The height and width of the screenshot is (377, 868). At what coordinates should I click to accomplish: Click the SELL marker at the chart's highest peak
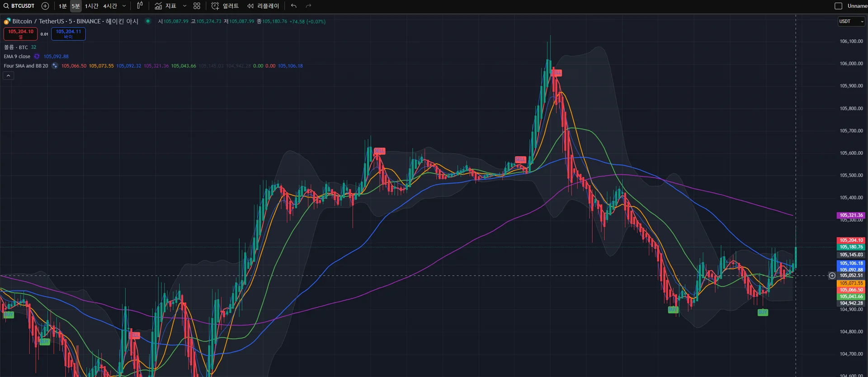point(557,73)
